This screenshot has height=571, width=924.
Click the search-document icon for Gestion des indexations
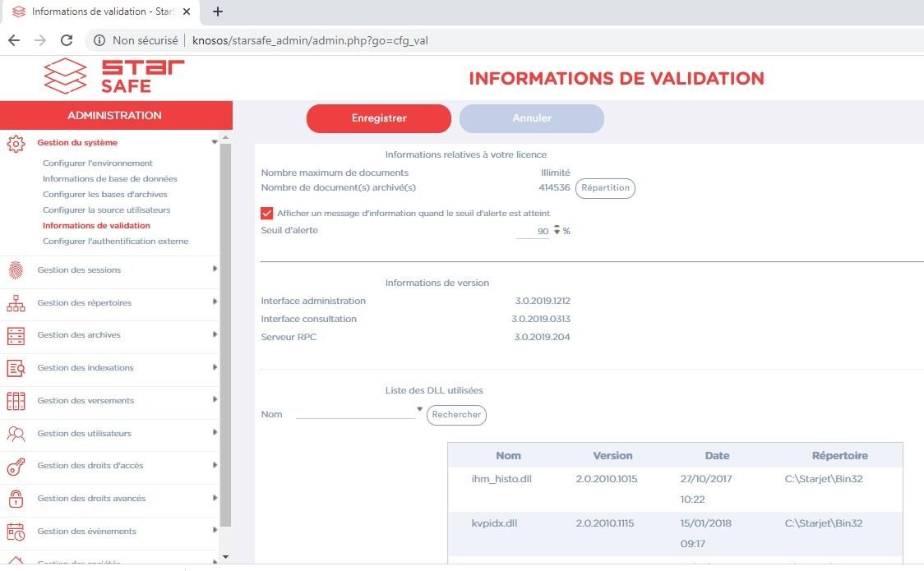16,368
